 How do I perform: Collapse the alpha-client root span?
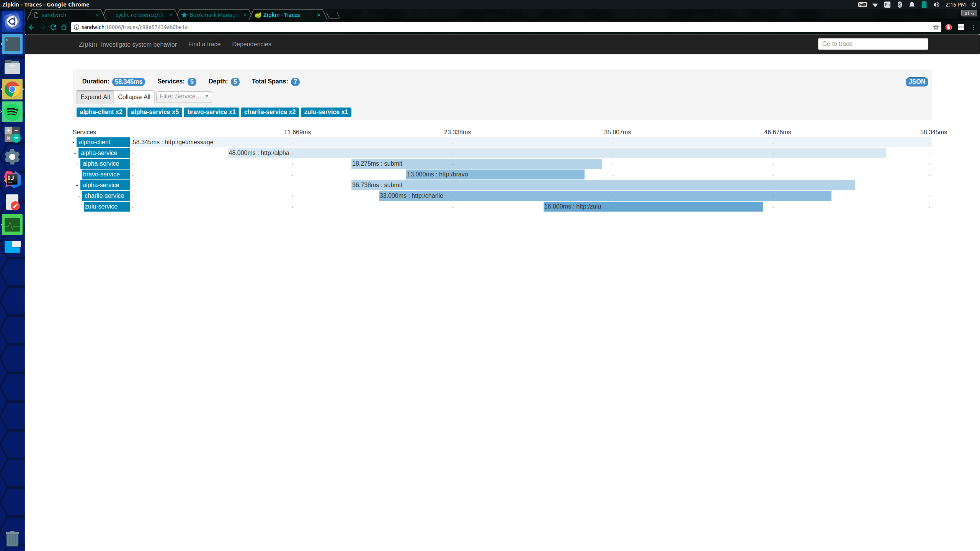click(x=73, y=142)
